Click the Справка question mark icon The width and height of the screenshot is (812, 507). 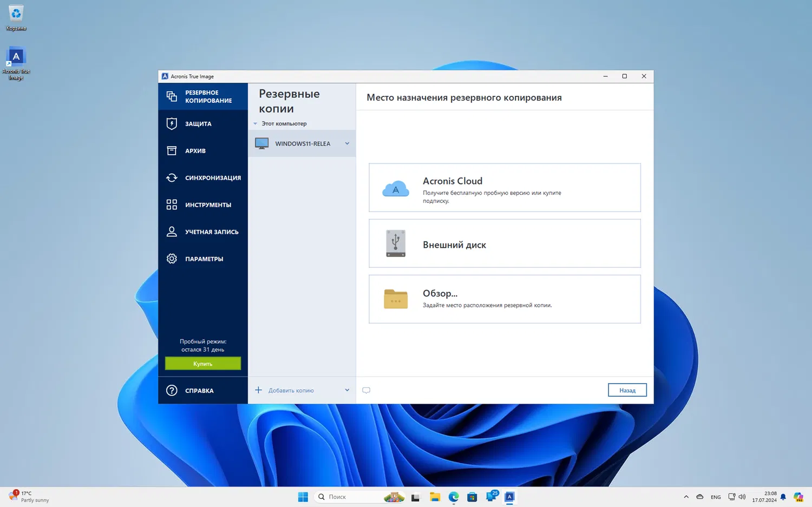point(172,390)
